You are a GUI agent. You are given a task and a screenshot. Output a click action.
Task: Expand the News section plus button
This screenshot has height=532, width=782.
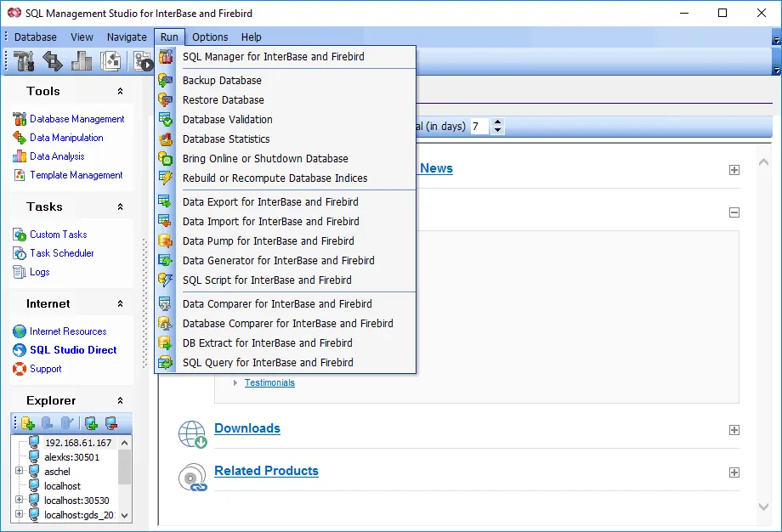point(734,170)
